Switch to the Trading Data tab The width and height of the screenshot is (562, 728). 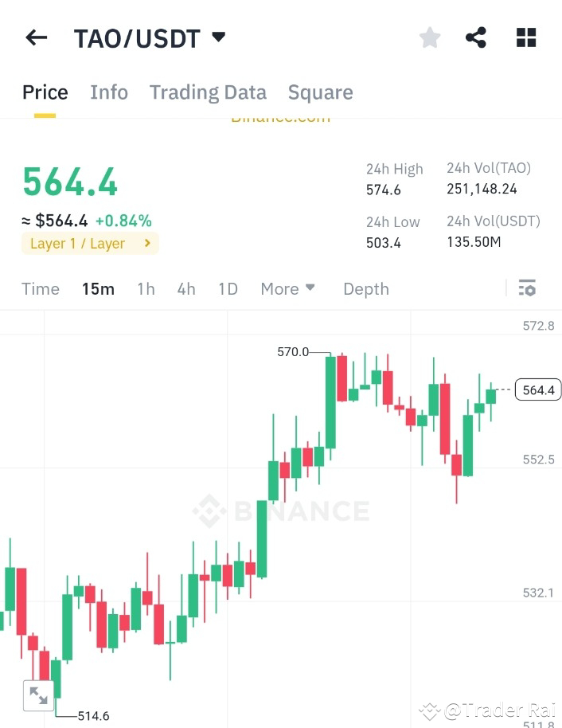208,92
